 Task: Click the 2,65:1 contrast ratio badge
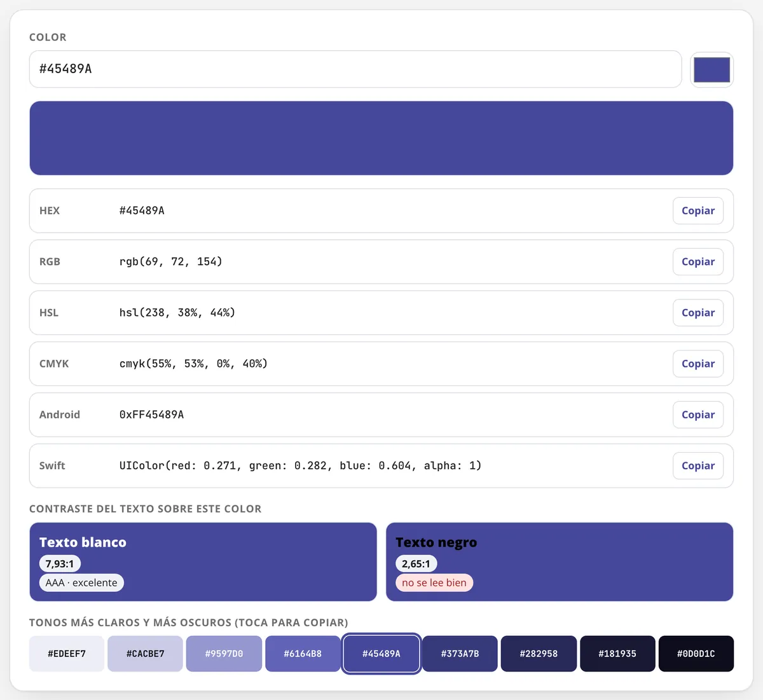416,564
